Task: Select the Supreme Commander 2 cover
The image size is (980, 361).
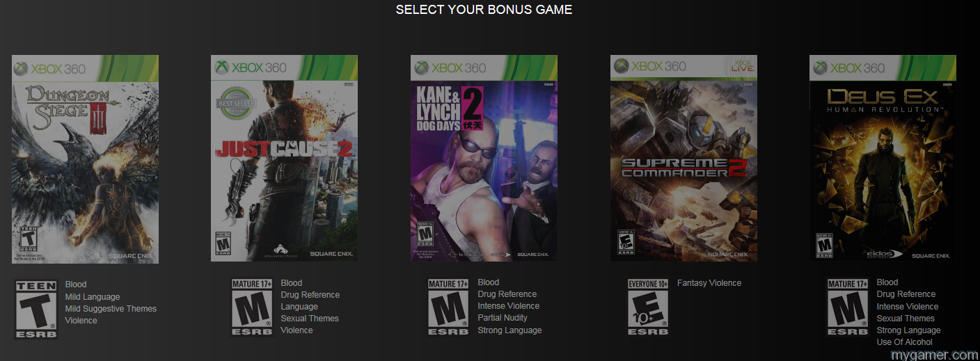Action: (x=683, y=159)
